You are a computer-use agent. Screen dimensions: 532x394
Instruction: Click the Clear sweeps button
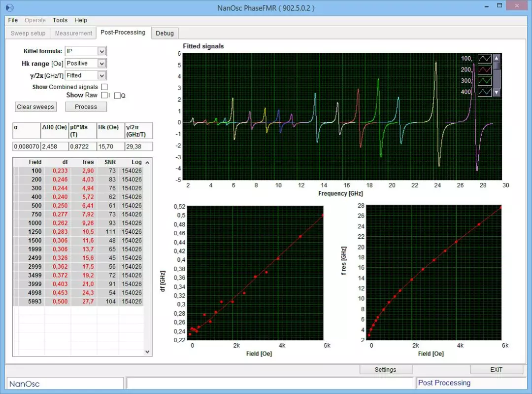(35, 107)
